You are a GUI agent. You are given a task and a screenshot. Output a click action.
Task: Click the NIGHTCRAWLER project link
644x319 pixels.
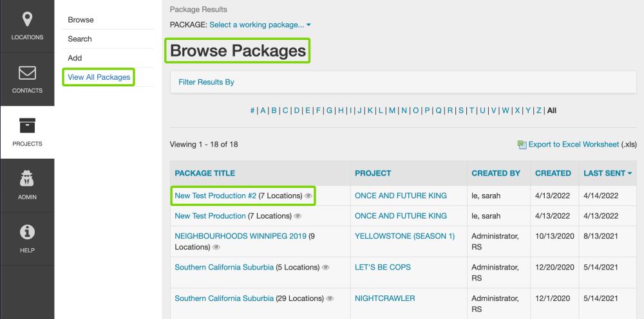click(x=384, y=298)
